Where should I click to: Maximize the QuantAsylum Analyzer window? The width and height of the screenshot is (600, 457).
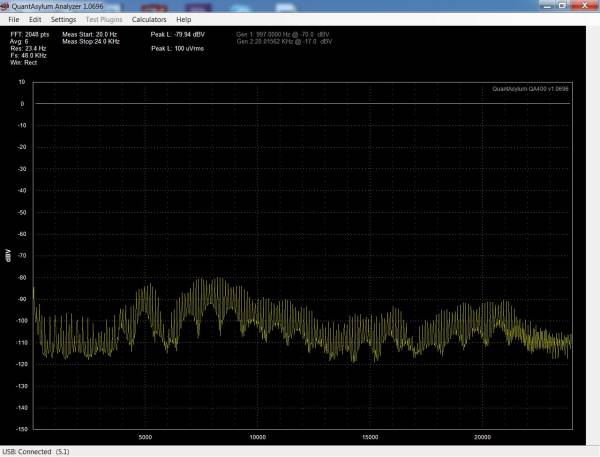(562, 5)
